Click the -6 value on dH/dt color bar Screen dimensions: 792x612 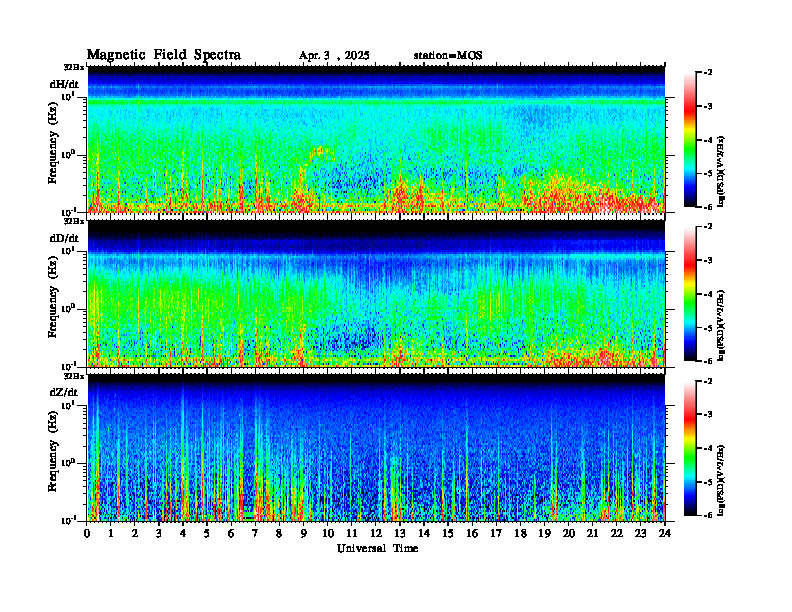(x=708, y=207)
